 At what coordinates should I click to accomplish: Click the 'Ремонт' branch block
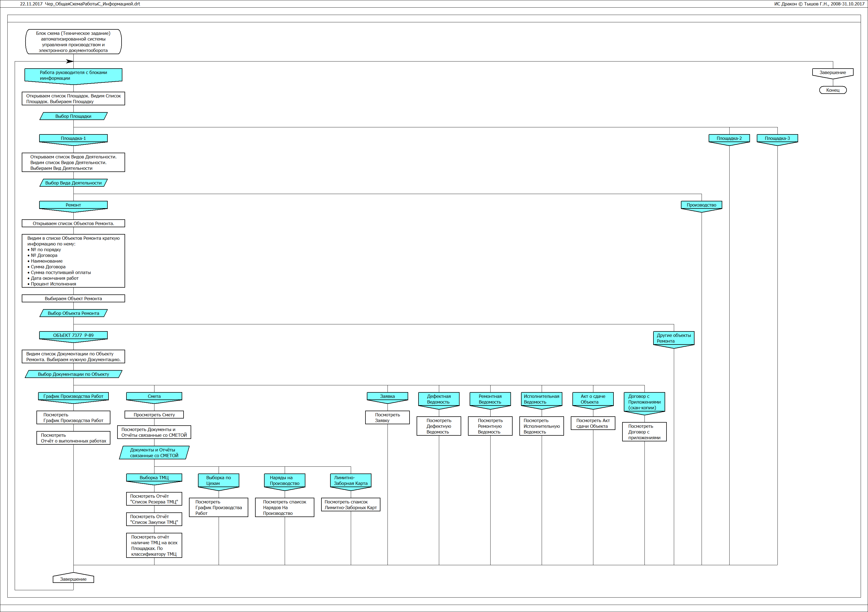click(73, 205)
